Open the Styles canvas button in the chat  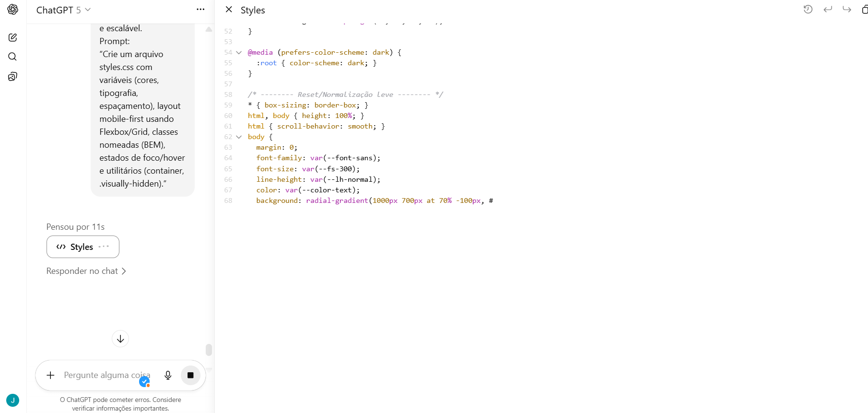(x=83, y=247)
